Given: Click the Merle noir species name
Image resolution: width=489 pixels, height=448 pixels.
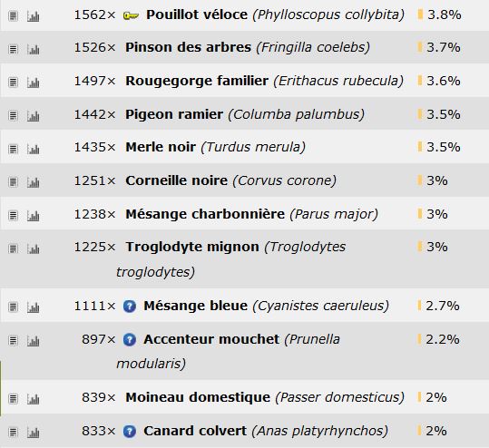Looking at the screenshot, I should 161,147.
